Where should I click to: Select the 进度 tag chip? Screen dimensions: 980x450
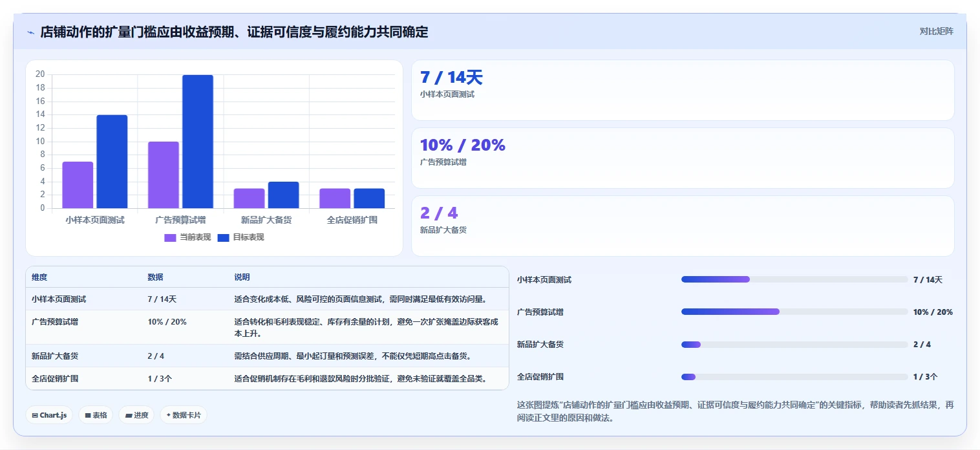136,415
